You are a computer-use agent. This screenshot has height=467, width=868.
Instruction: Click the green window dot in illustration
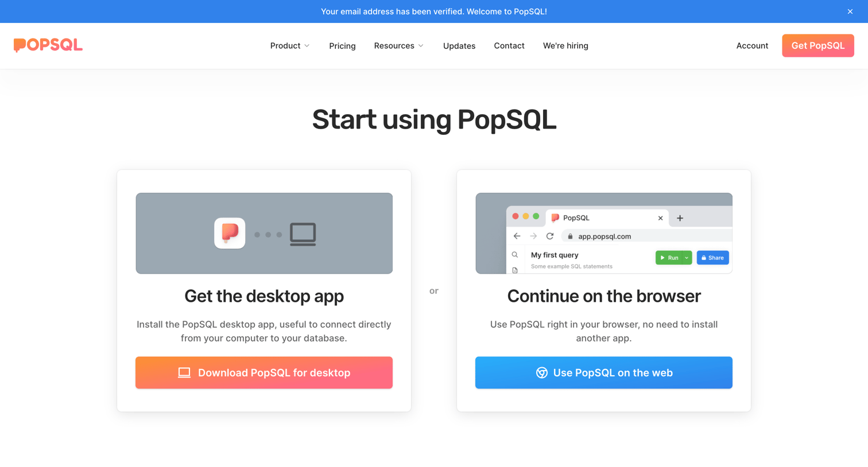(536, 216)
